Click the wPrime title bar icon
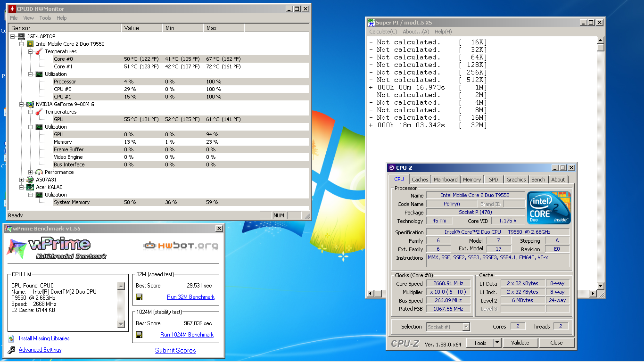 (8, 229)
